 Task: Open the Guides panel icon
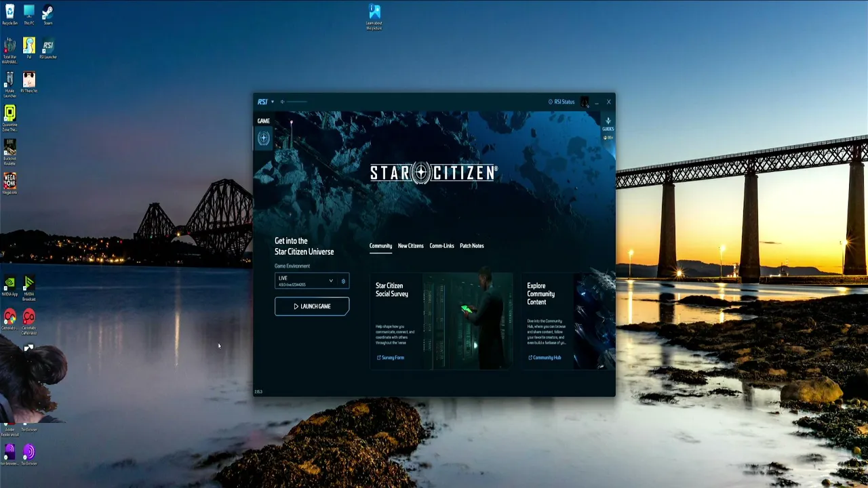pyautogui.click(x=608, y=124)
